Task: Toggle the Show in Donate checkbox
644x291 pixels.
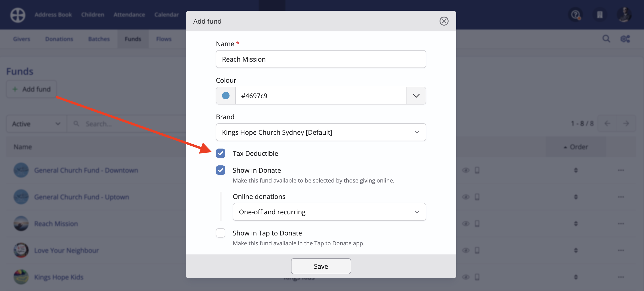Action: [x=221, y=170]
